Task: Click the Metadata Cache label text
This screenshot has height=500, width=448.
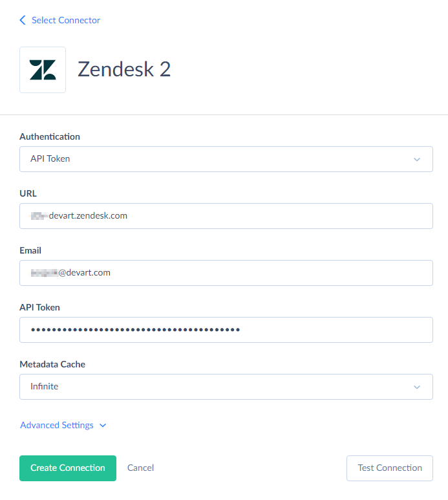Action: [x=52, y=364]
